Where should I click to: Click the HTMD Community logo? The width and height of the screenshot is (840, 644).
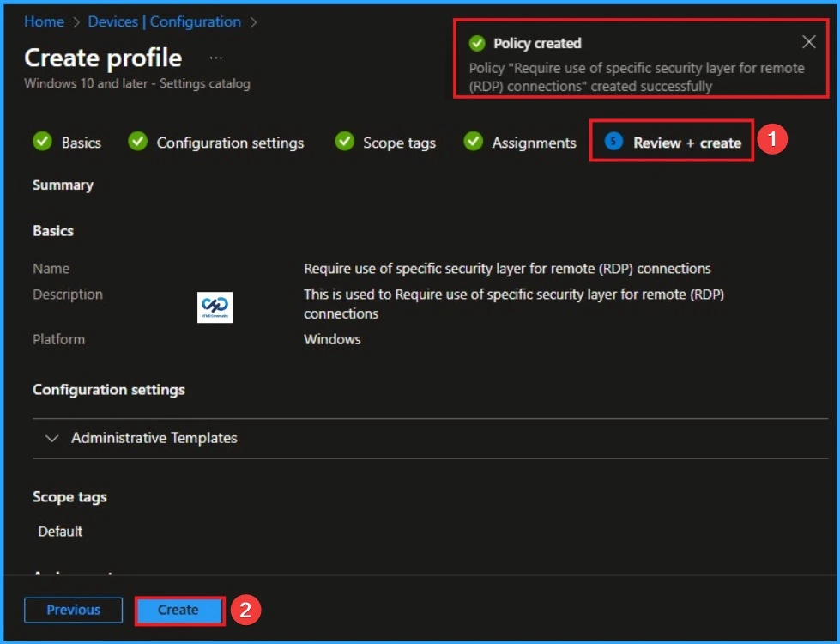click(215, 307)
